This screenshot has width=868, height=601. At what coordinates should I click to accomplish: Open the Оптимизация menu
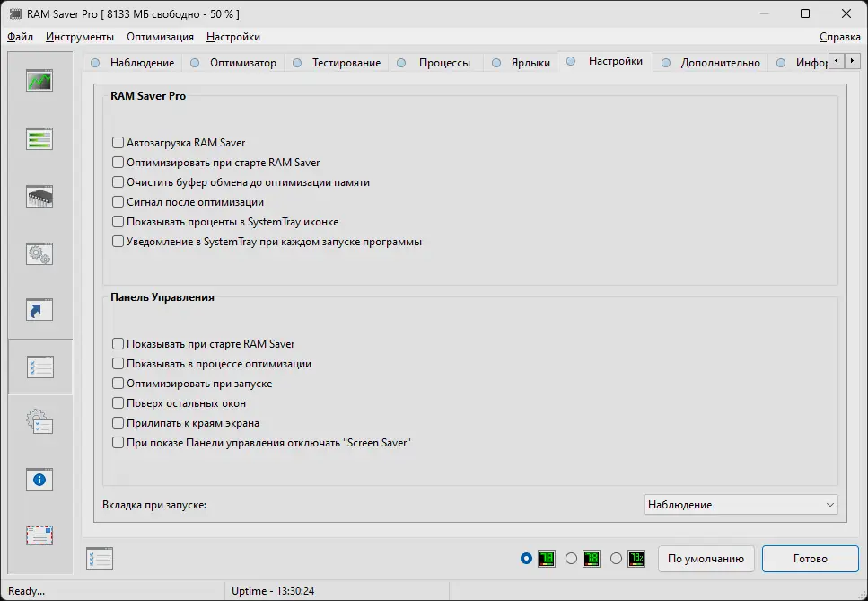[160, 37]
